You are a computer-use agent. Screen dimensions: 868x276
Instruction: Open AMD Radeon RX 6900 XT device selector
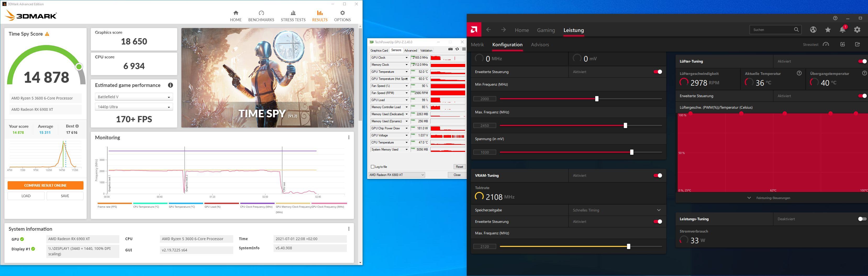coord(397,175)
